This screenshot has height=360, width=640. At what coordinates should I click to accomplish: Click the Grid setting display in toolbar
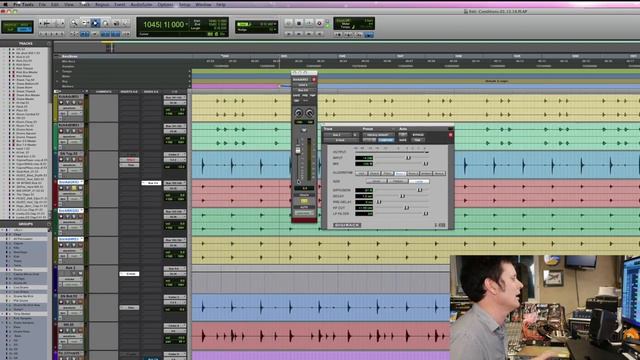point(256,24)
